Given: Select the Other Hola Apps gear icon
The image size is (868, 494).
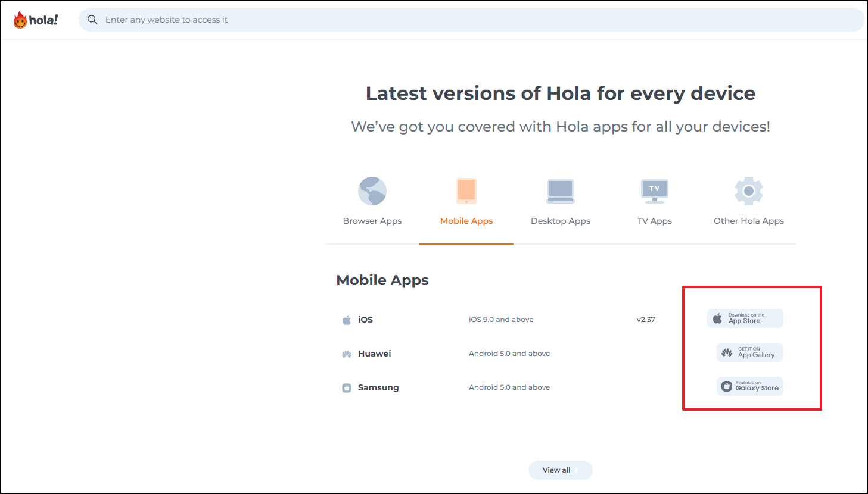Looking at the screenshot, I should tap(749, 191).
